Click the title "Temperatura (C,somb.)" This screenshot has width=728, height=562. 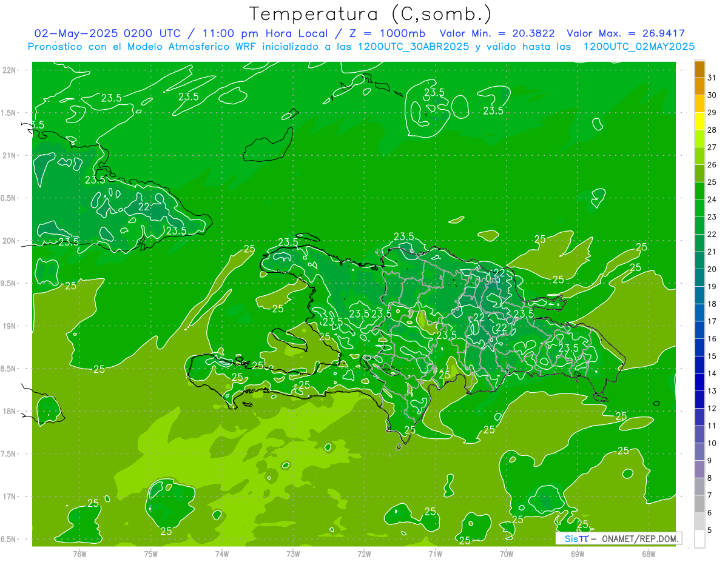coord(371,15)
